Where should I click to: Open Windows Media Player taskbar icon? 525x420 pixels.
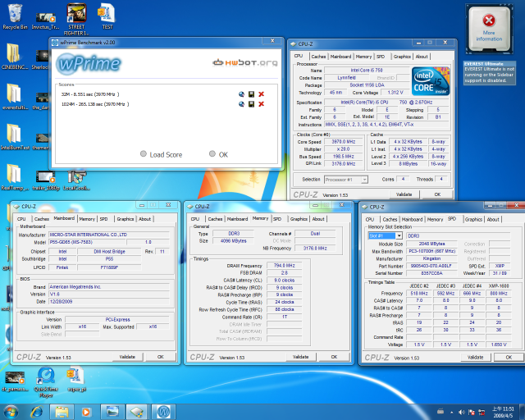point(86,412)
